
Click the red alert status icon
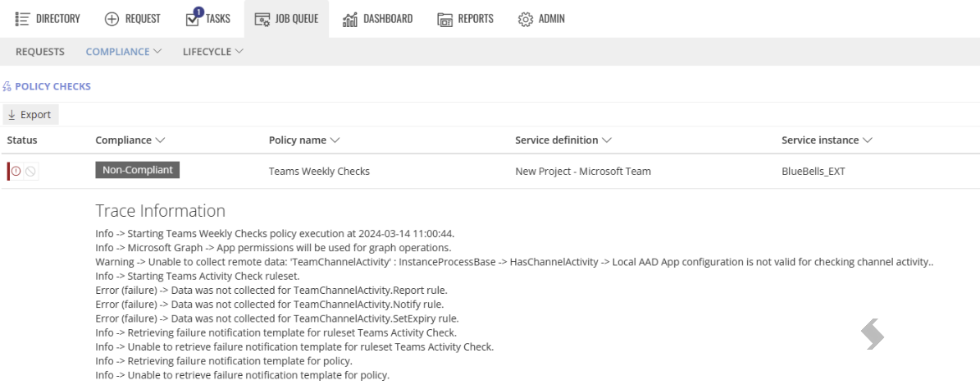[x=16, y=171]
